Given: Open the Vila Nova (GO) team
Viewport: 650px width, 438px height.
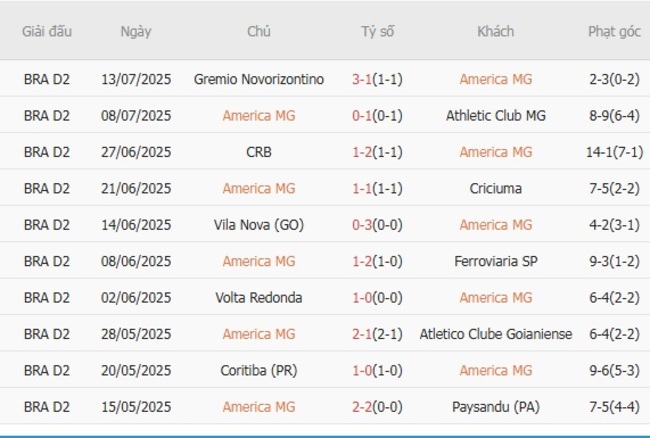Looking at the screenshot, I should (259, 224).
